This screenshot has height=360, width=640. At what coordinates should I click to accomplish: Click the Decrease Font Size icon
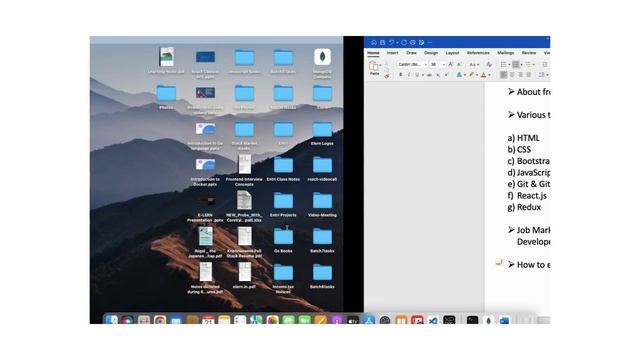click(x=459, y=64)
